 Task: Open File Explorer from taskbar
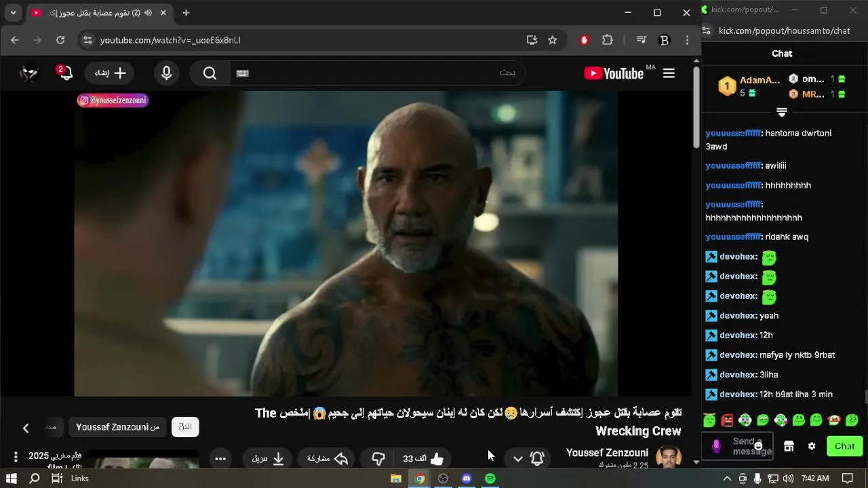coord(396,479)
